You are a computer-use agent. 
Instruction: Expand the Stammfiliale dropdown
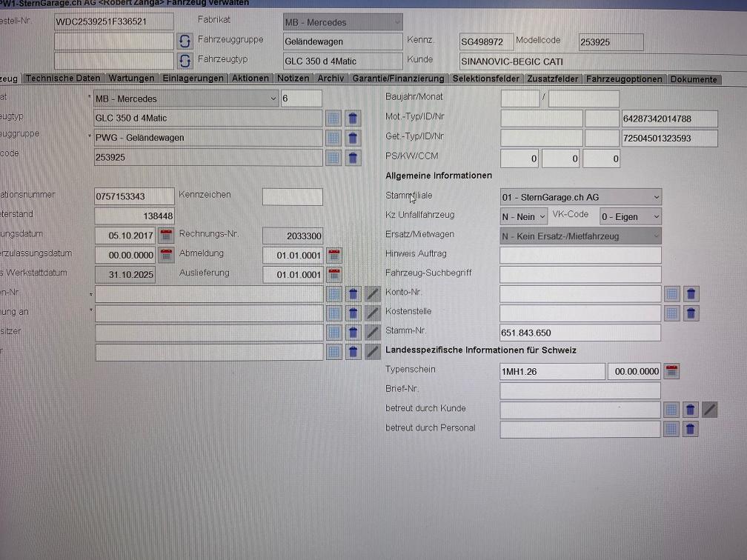(581, 197)
